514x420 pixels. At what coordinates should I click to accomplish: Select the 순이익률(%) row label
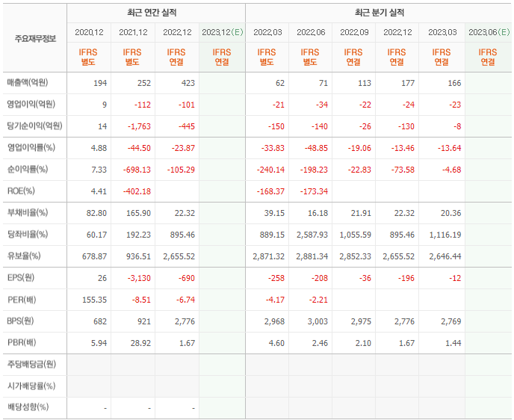point(28,169)
